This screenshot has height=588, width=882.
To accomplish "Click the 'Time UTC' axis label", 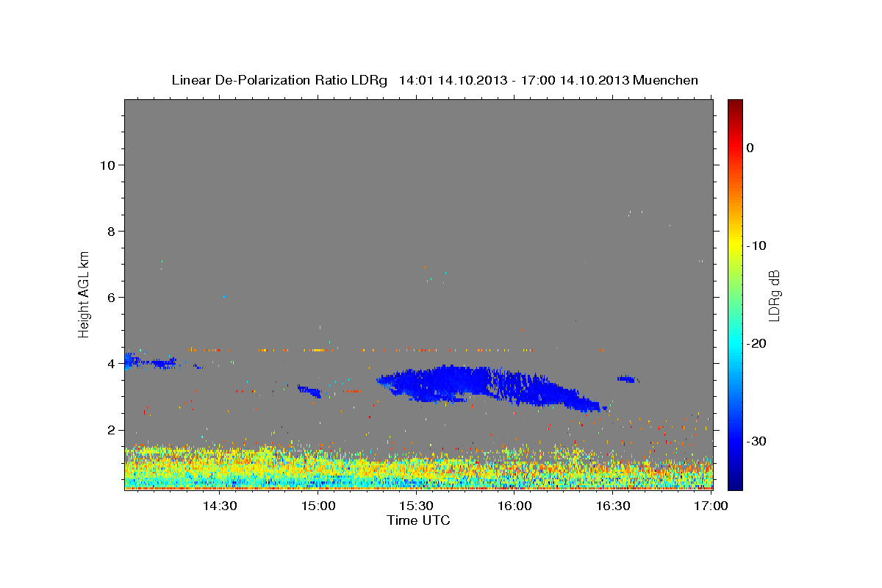I will (418, 520).
